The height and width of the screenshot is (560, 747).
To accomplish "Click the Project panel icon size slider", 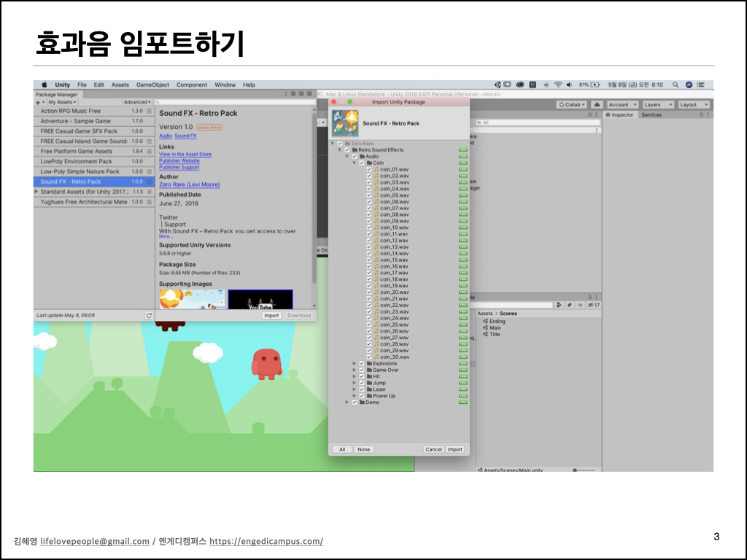I will [584, 470].
